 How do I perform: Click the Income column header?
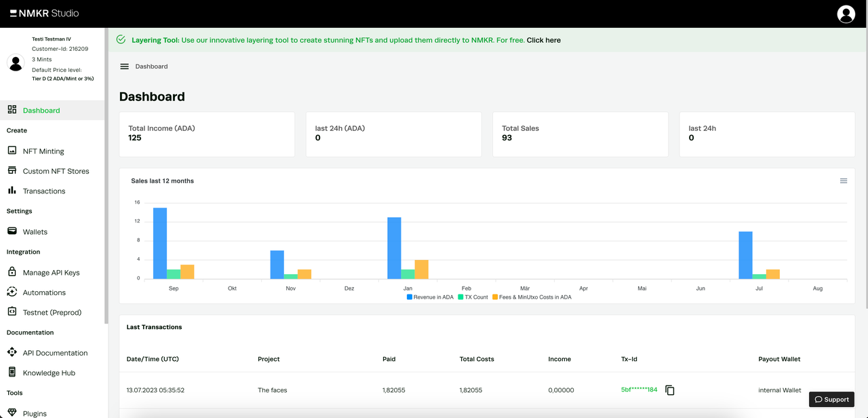click(x=559, y=359)
